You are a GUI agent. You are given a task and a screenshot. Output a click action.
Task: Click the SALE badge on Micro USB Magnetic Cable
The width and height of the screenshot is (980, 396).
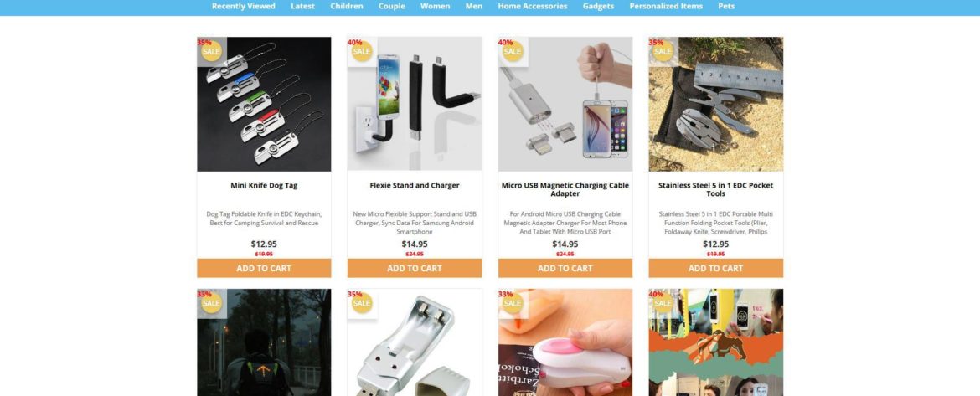(x=513, y=50)
